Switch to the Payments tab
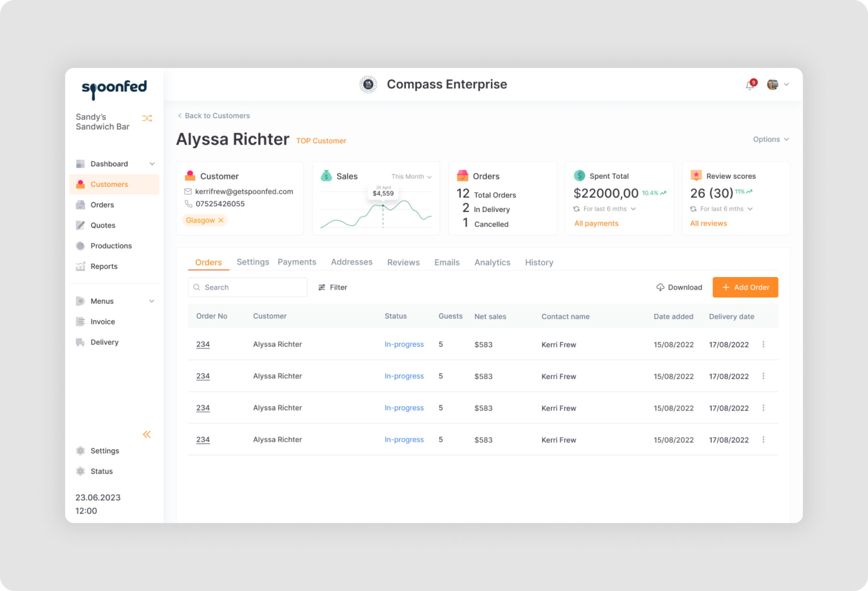Screen dimensions: 868x591 click(x=297, y=262)
